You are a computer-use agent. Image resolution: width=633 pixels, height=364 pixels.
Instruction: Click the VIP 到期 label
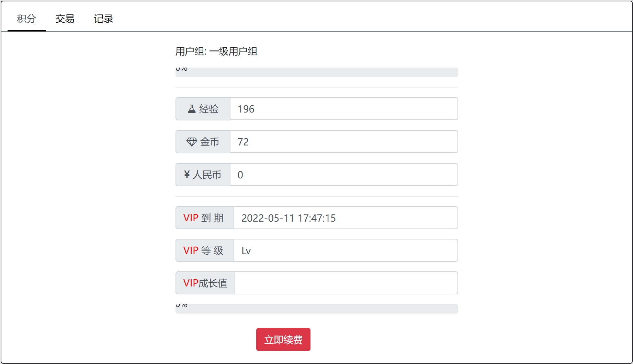click(203, 218)
